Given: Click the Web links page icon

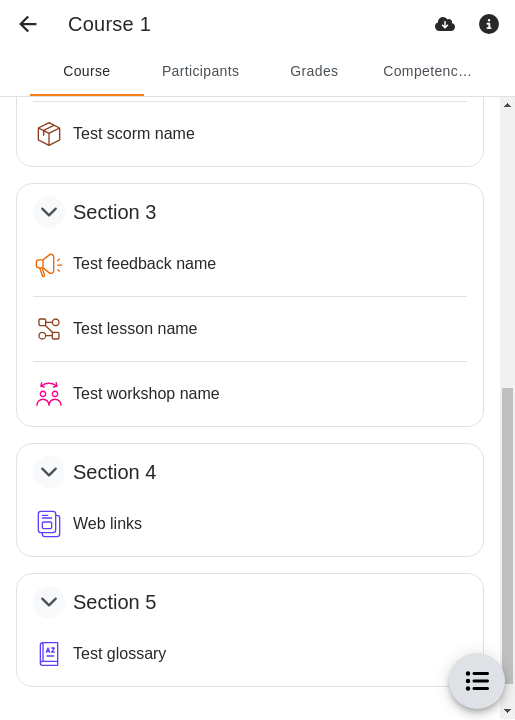Looking at the screenshot, I should tap(49, 524).
